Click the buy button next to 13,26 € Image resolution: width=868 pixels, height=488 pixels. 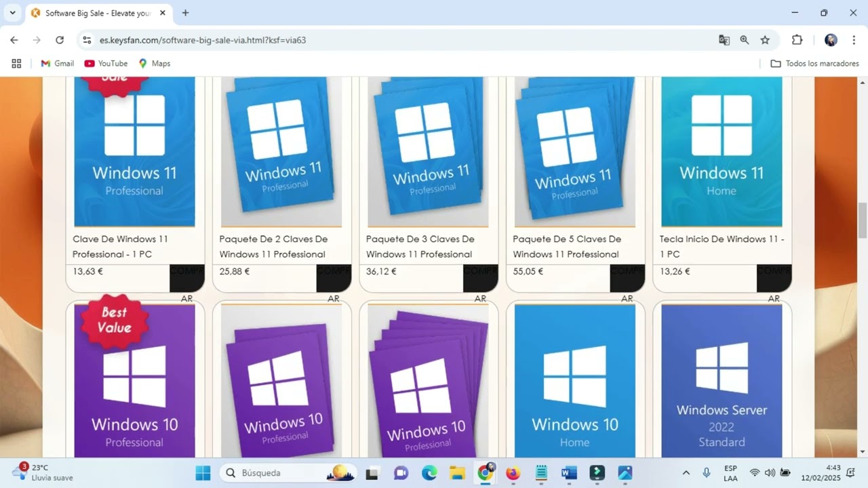(774, 278)
